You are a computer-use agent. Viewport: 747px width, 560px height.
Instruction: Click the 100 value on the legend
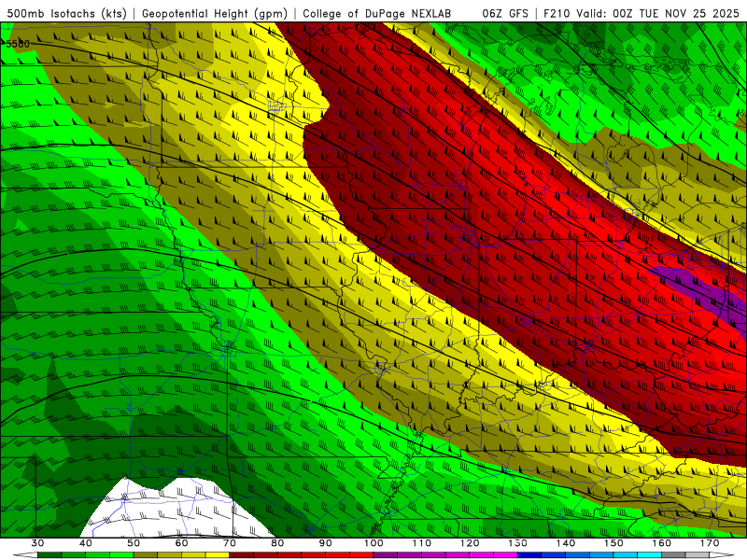373,543
